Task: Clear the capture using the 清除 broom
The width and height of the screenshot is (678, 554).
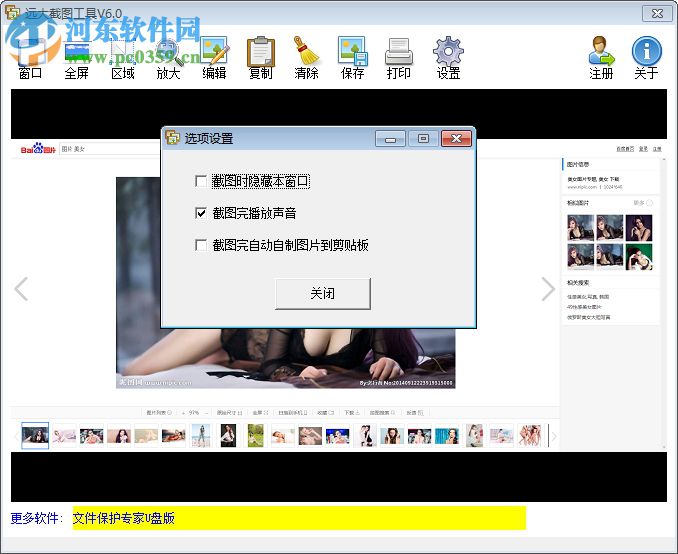Action: [x=306, y=58]
